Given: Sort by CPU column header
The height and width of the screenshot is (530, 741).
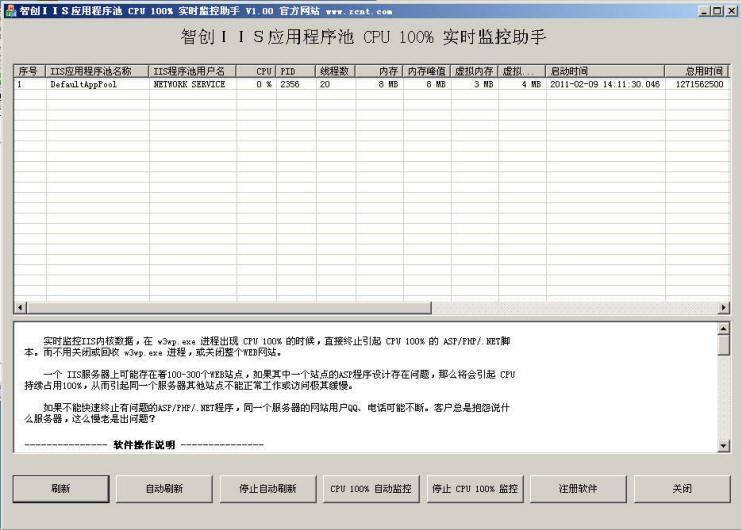Looking at the screenshot, I should coord(256,71).
